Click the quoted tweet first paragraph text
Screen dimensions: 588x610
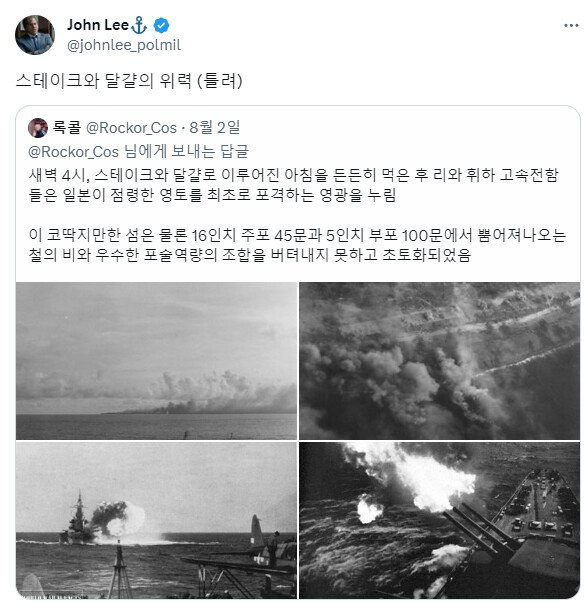pos(293,185)
